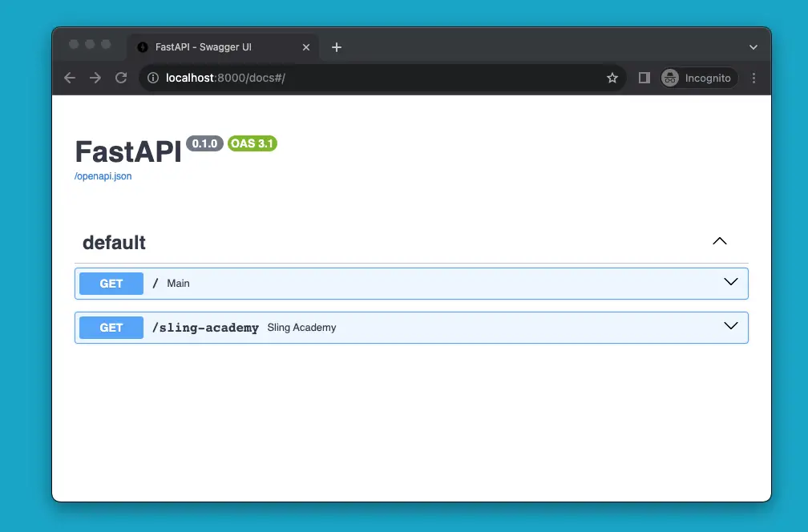This screenshot has width=808, height=532.
Task: Reload the page with the refresh icon
Action: pos(121,78)
